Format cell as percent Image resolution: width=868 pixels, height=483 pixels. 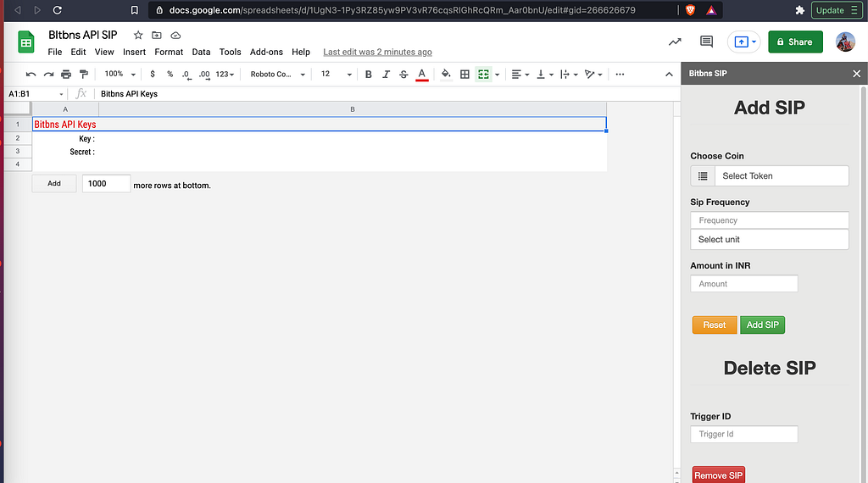[170, 74]
